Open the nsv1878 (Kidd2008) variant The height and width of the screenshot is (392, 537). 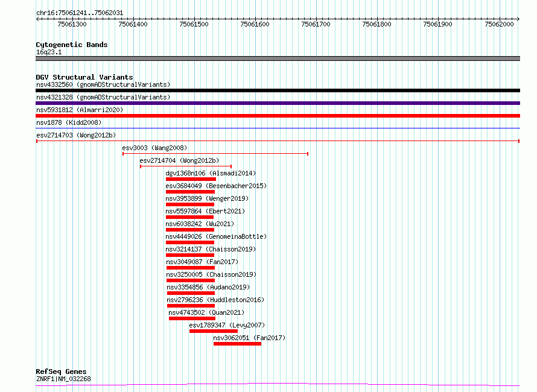coord(69,122)
